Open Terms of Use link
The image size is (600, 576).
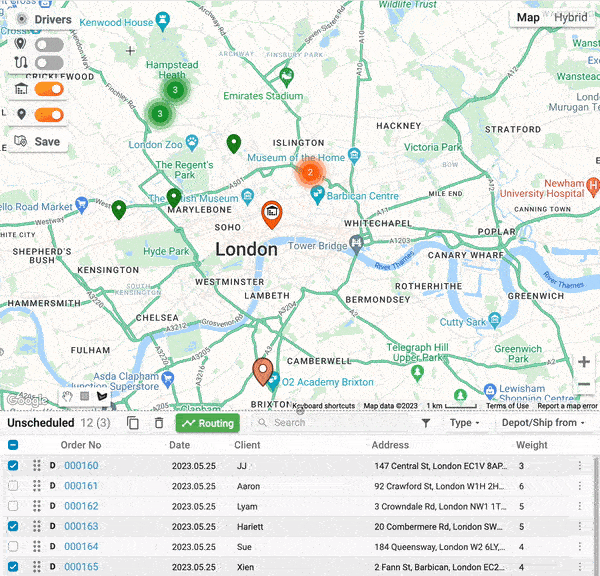click(x=507, y=406)
